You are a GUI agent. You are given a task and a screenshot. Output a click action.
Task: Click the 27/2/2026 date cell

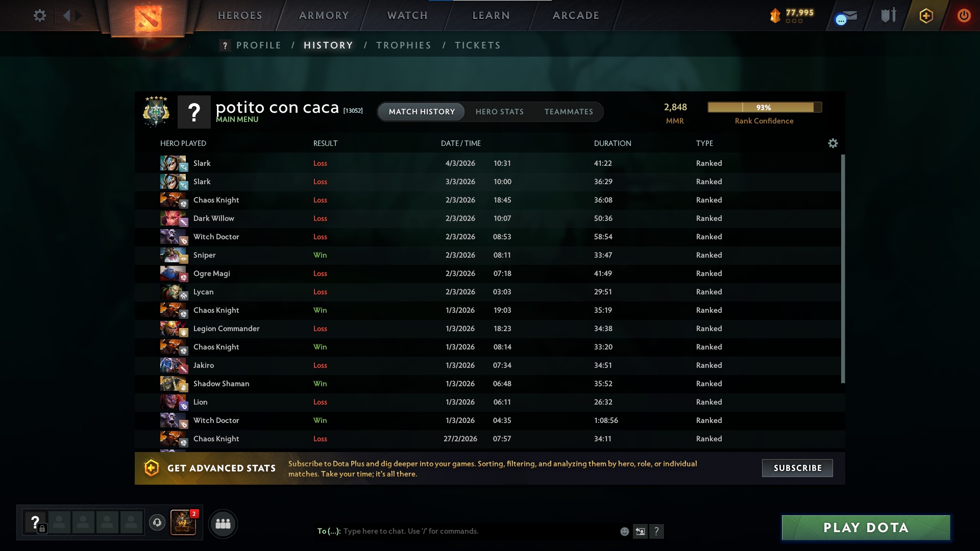pos(460,439)
